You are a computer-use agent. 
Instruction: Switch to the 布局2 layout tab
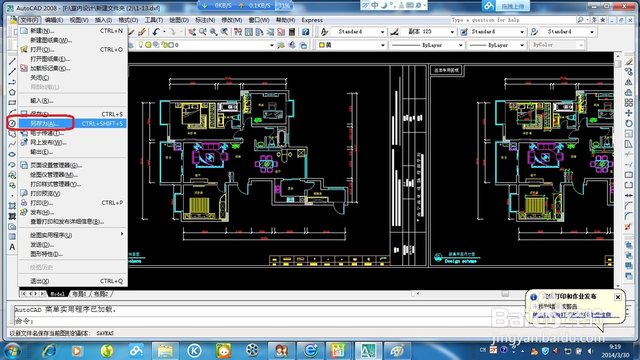[x=101, y=294]
